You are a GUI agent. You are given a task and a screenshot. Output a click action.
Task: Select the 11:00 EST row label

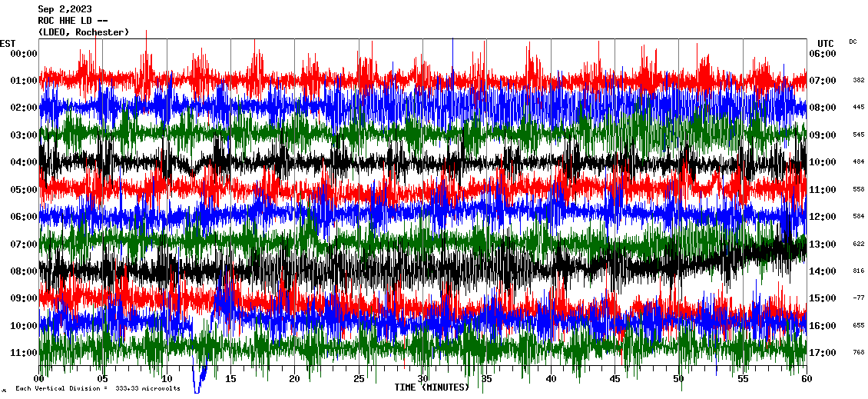tap(24, 353)
